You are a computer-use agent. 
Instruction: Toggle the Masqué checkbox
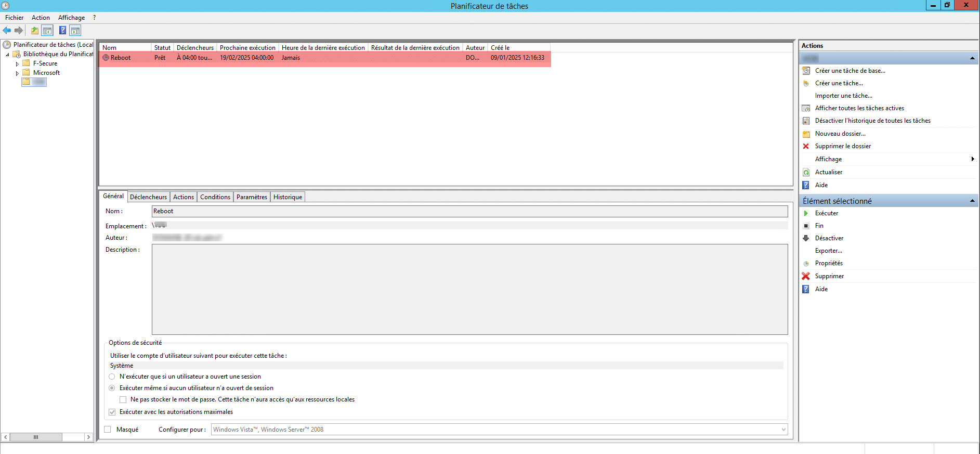[108, 430]
